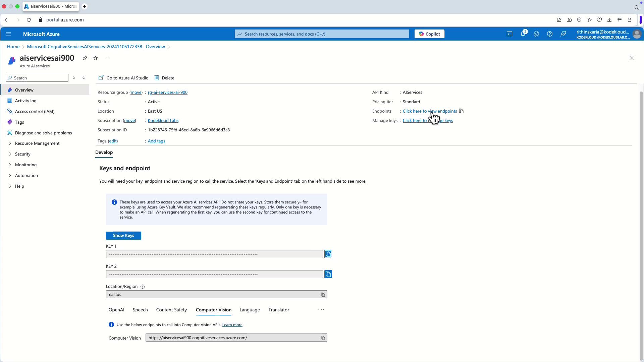Click the Show Keys button
The image size is (644, 362).
123,236
